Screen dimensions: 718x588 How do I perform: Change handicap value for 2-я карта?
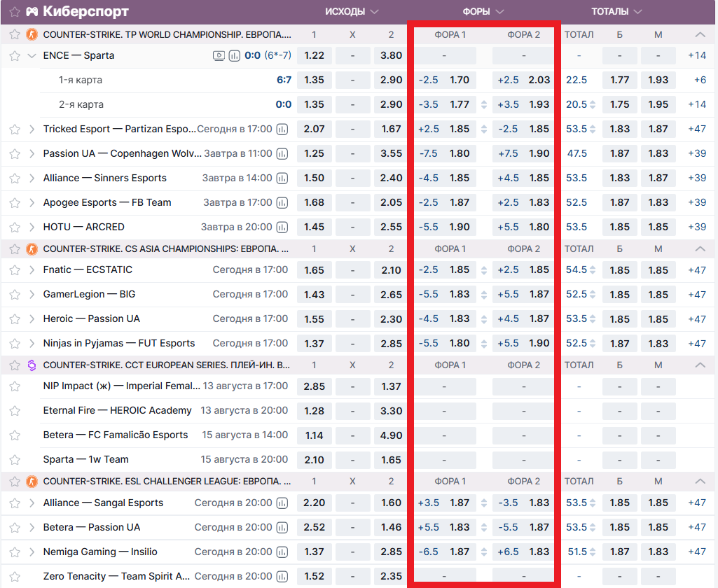tap(484, 105)
